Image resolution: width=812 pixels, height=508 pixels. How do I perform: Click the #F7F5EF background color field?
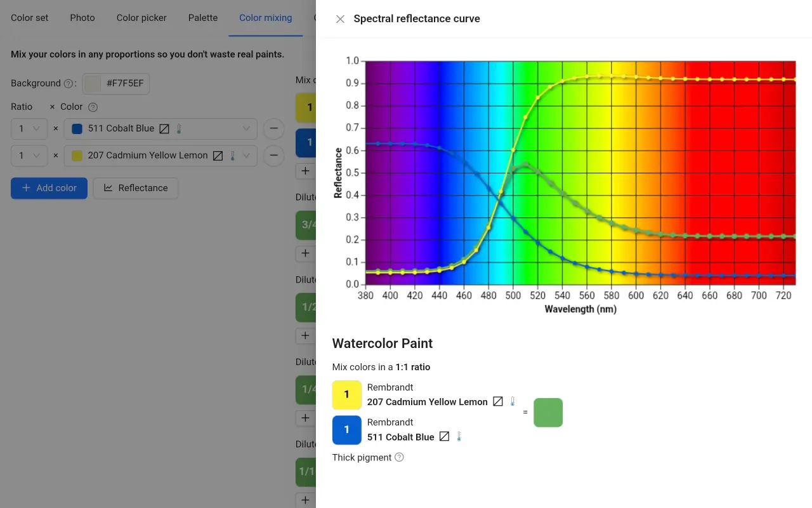pos(116,83)
